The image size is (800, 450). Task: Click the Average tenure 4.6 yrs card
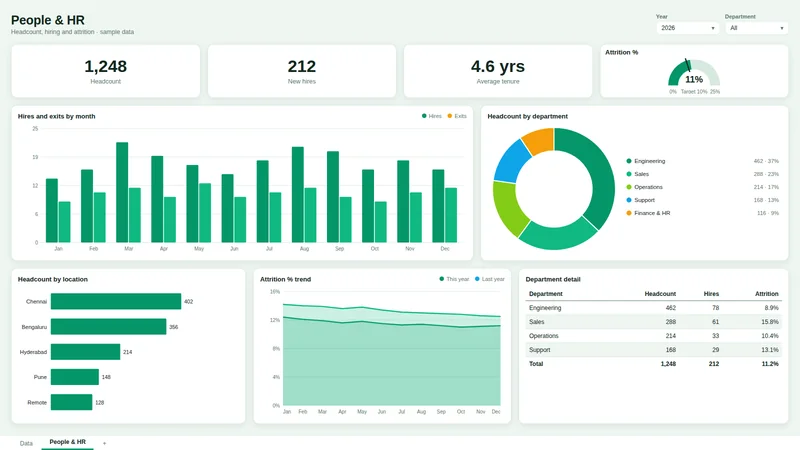[498, 71]
